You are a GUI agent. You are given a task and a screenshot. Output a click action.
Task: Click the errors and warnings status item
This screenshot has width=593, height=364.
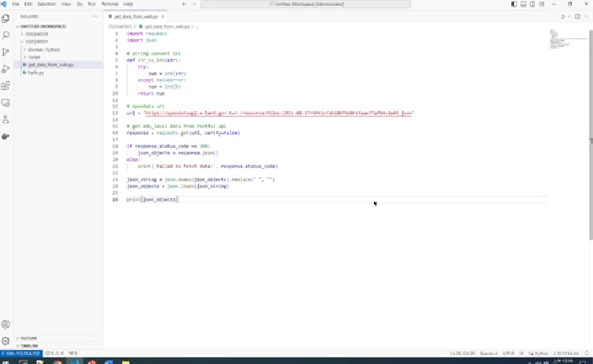55,353
